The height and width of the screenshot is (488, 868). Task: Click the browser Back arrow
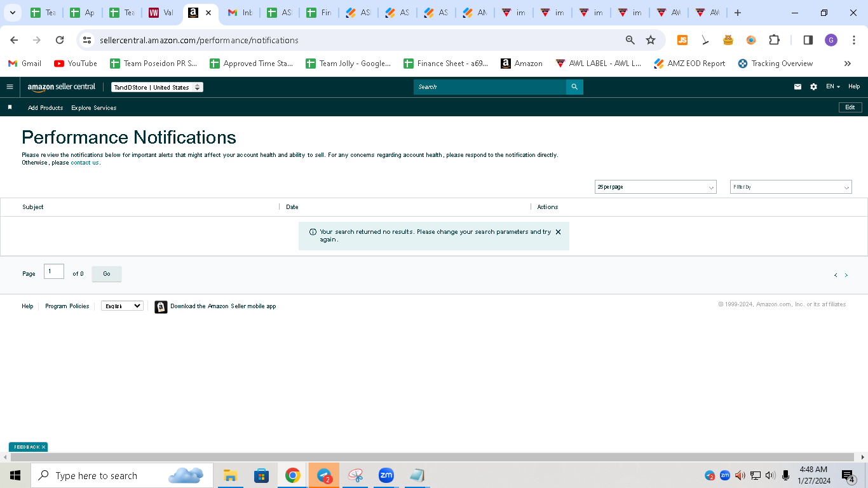[14, 40]
